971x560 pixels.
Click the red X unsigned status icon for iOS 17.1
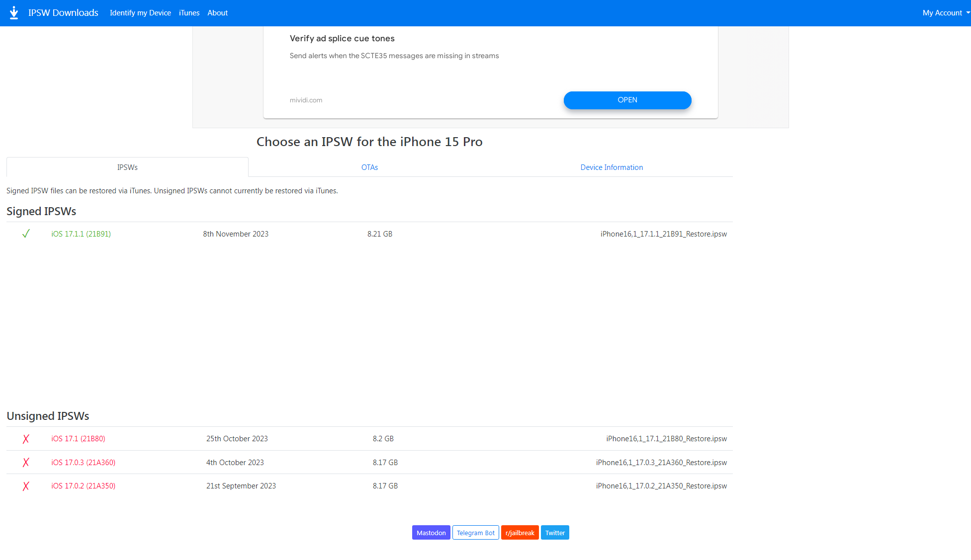(x=27, y=438)
